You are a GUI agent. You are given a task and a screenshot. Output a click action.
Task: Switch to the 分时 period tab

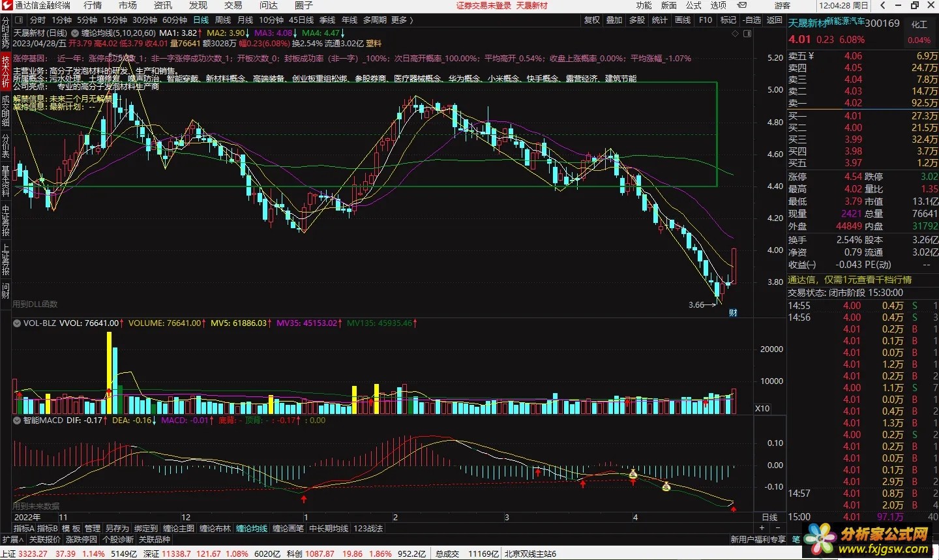pyautogui.click(x=38, y=20)
